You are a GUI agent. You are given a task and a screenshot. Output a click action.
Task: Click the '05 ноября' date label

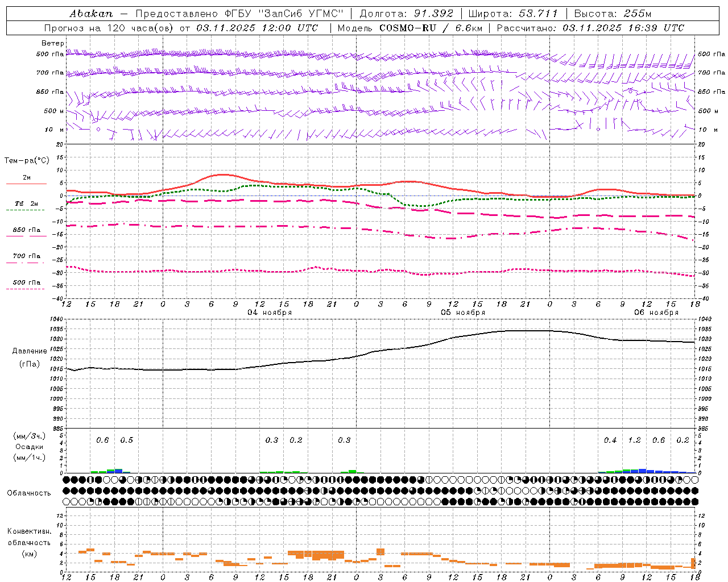[463, 313]
